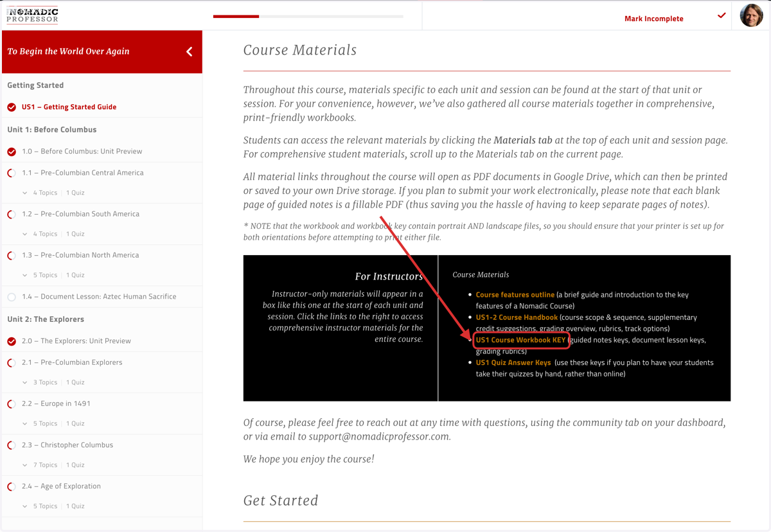
Task: Click the progress circle for 2.3 Christopher Columbus
Action: (x=12, y=445)
